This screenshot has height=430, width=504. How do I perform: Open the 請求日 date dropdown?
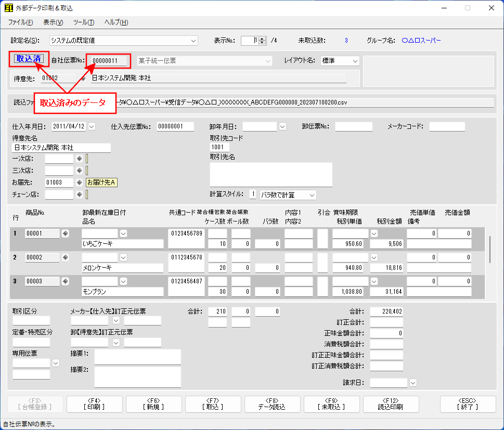click(413, 383)
